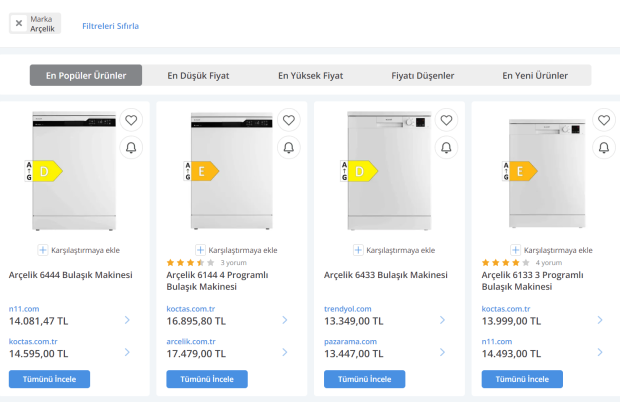Open koctas.com.tr offer for Arçelik 6444
The height and width of the screenshot is (402, 620).
33,341
